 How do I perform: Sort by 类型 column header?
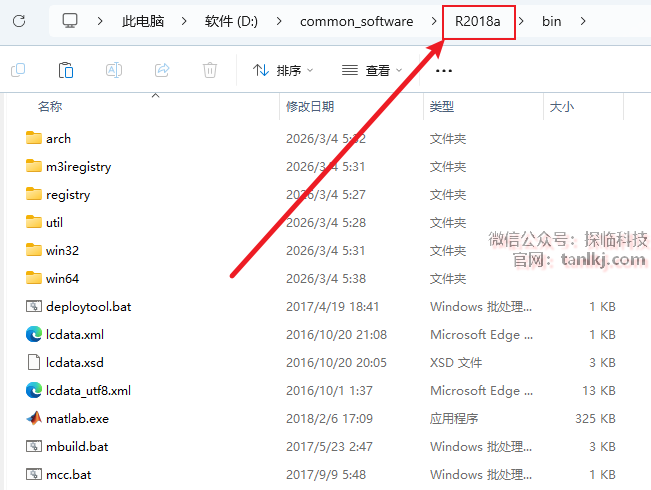coord(442,107)
